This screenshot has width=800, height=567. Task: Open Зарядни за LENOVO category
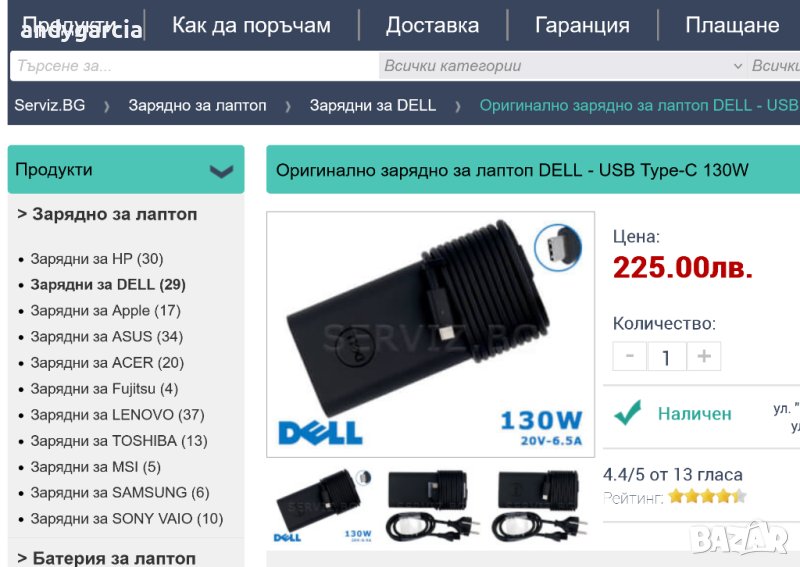(x=117, y=415)
